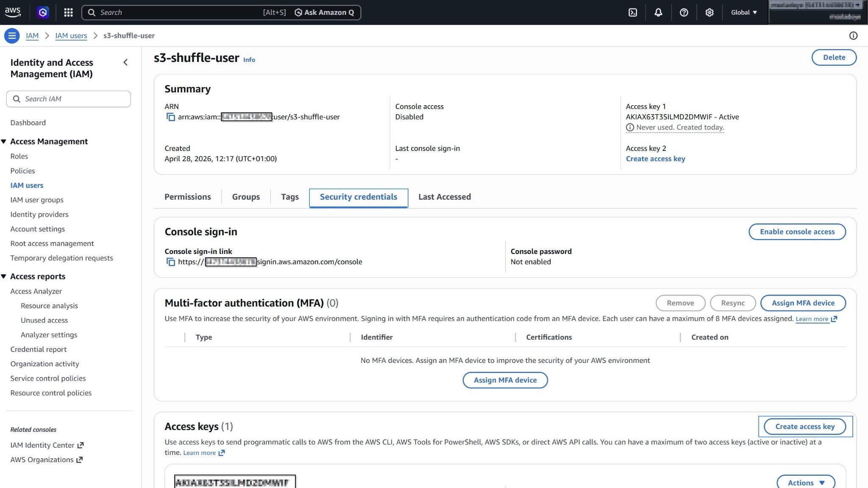Click the Search IAM input
The width and height of the screenshot is (868, 488).
(68, 99)
